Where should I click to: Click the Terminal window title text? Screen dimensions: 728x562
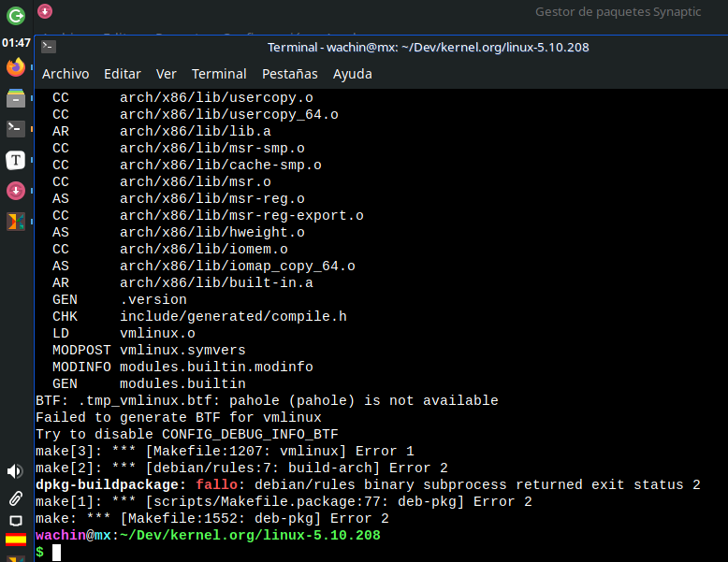point(428,48)
